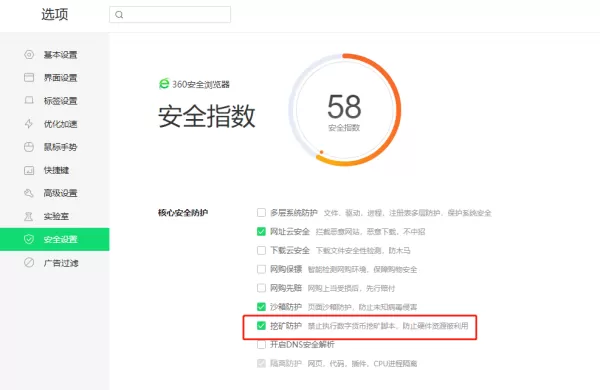
Task: Click 选项 page title
Action: (55, 15)
